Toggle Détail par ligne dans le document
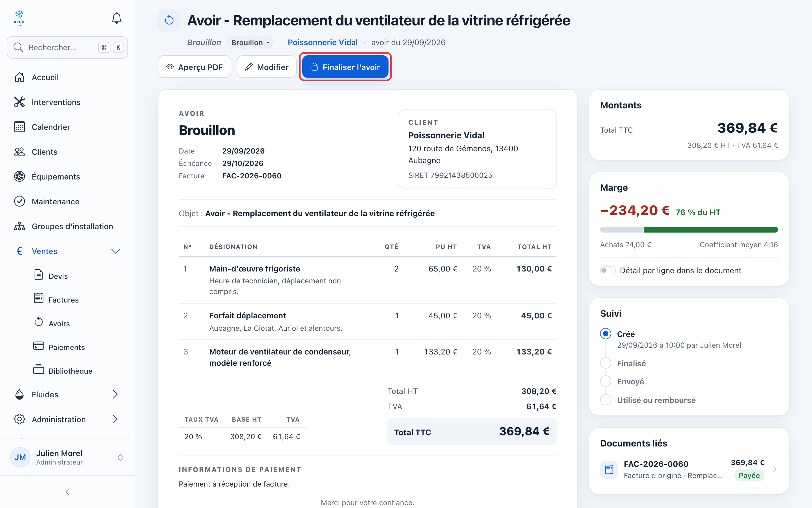This screenshot has height=508, width=812. pyautogui.click(x=608, y=270)
